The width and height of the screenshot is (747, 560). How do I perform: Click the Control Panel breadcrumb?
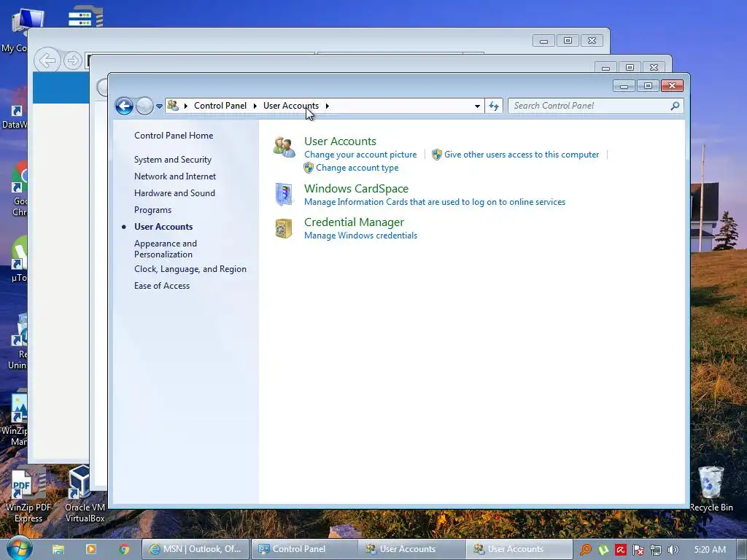(220, 106)
